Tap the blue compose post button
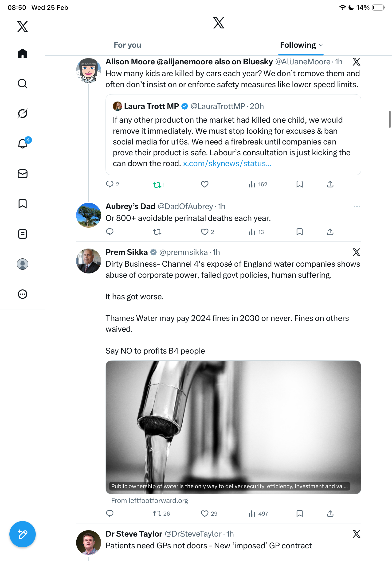The width and height of the screenshot is (392, 561). (23, 534)
